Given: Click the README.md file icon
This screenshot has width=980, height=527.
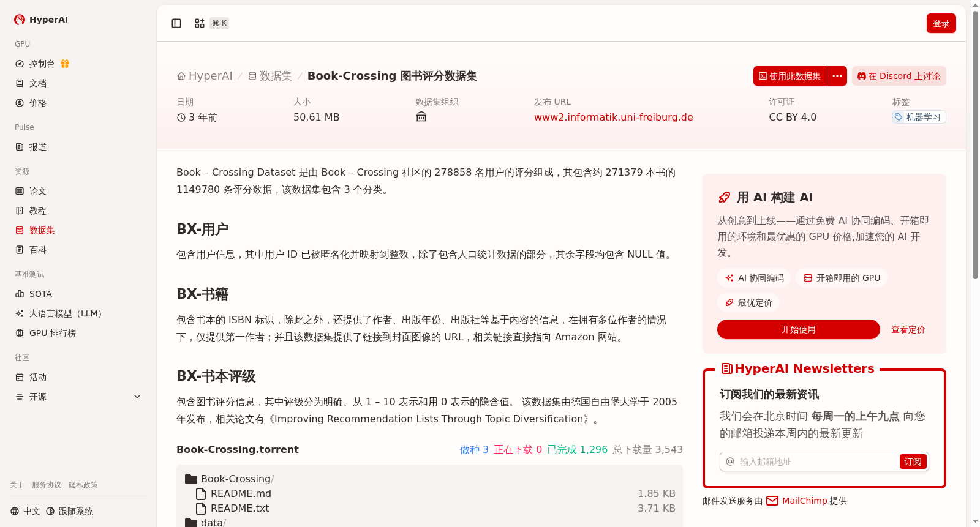Looking at the screenshot, I should point(200,493).
